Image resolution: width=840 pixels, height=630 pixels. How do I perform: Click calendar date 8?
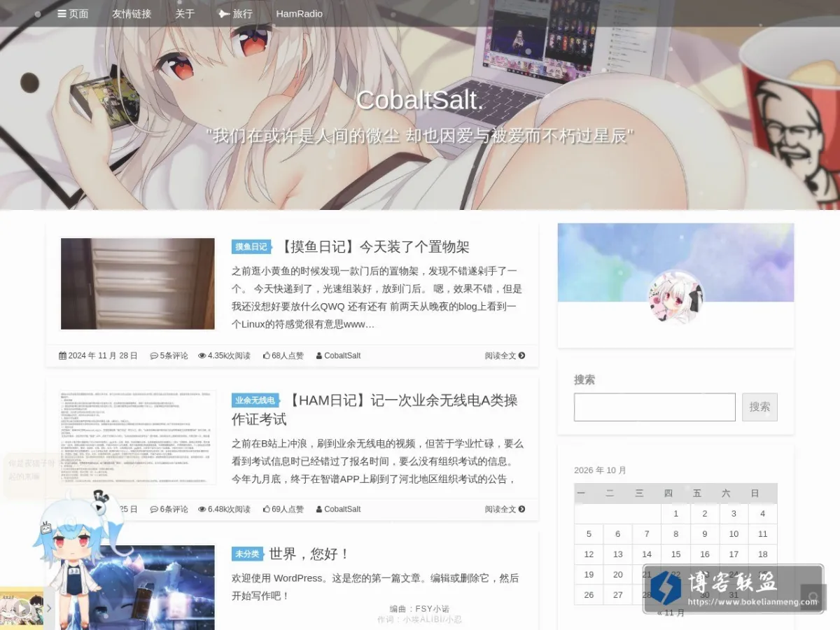675,534
